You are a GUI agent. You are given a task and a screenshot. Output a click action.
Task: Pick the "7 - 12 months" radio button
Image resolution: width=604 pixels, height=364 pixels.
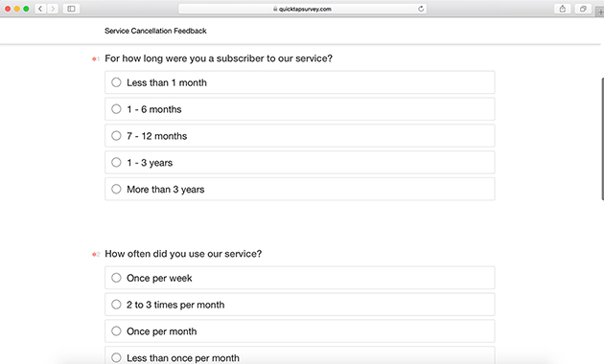tap(116, 135)
